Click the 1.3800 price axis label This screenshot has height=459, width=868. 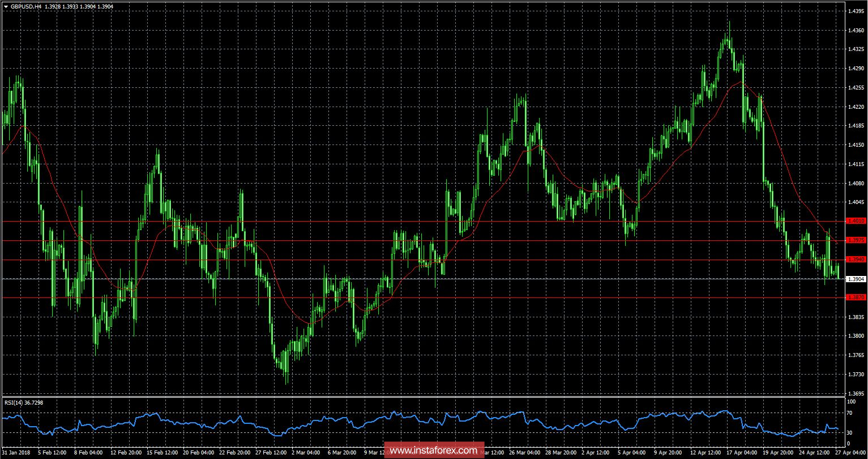tap(856, 336)
